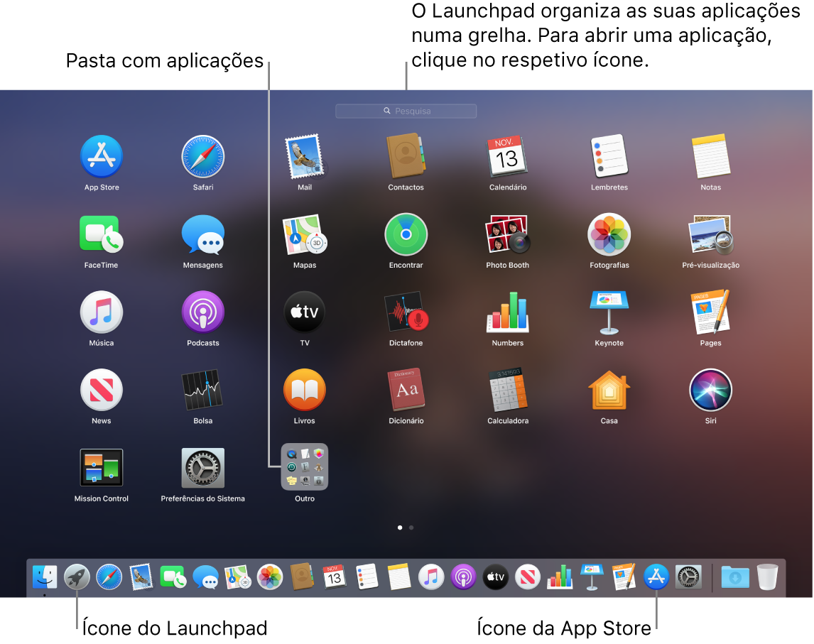Select the Calendário icon showing November 13
The image size is (814, 644).
coord(507,156)
